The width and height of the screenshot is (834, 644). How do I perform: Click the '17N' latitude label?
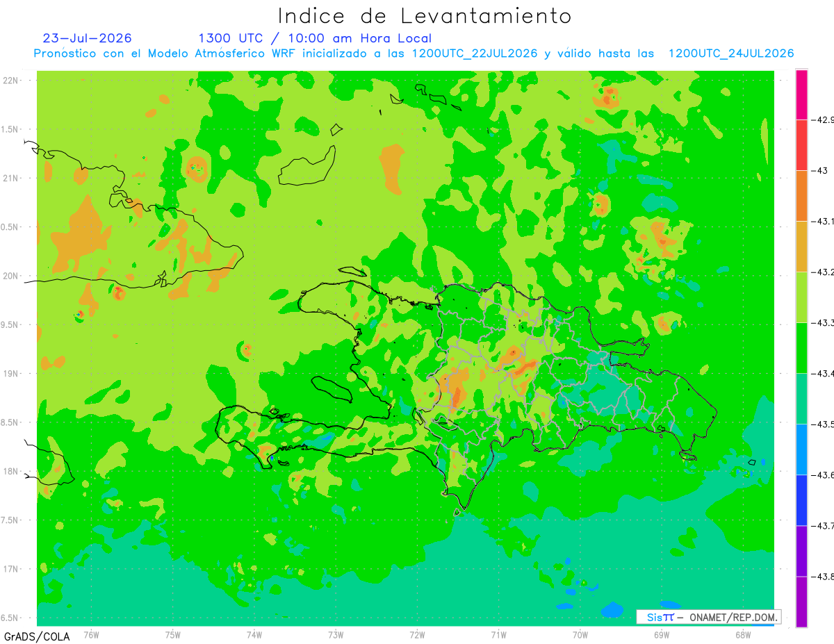tap(11, 569)
